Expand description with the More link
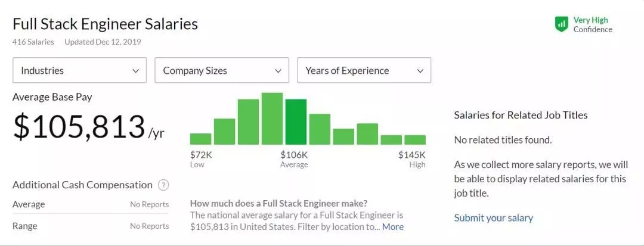 click(393, 227)
